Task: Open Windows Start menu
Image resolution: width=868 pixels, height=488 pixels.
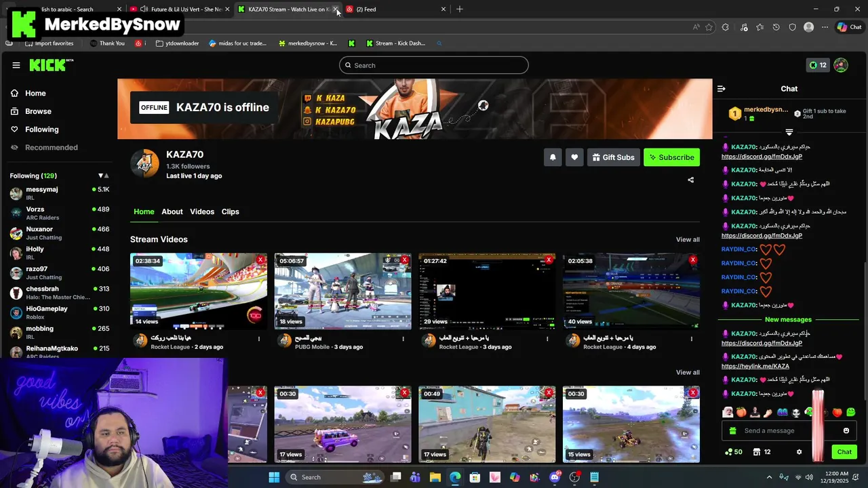Action: (x=274, y=477)
